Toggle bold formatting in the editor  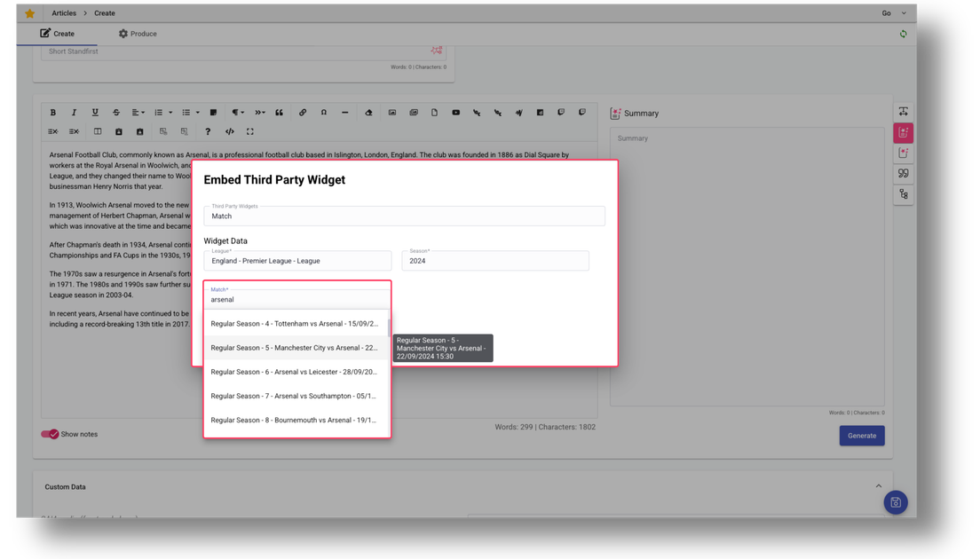(x=51, y=113)
